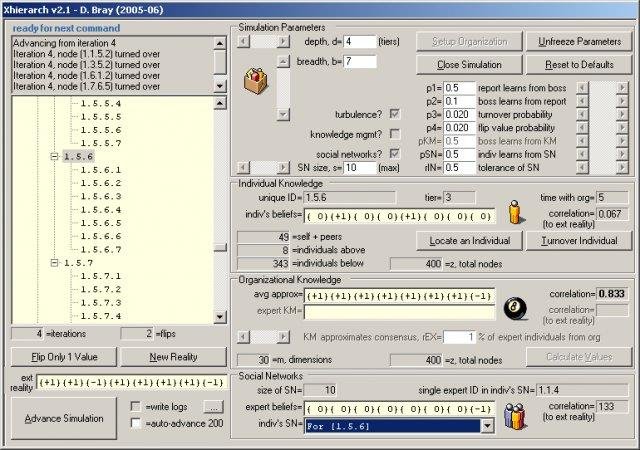Screen dimensions: 640x450
Task: Click the breadth b input field
Action: (x=360, y=62)
